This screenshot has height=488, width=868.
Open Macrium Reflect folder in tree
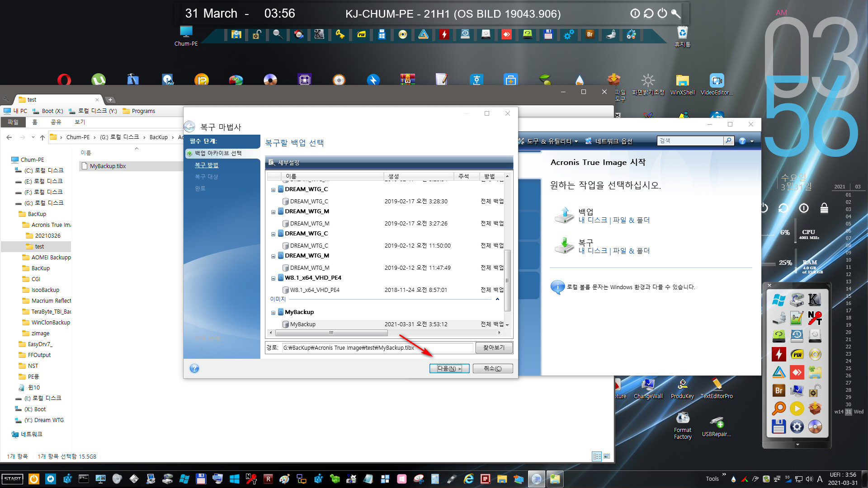point(51,300)
